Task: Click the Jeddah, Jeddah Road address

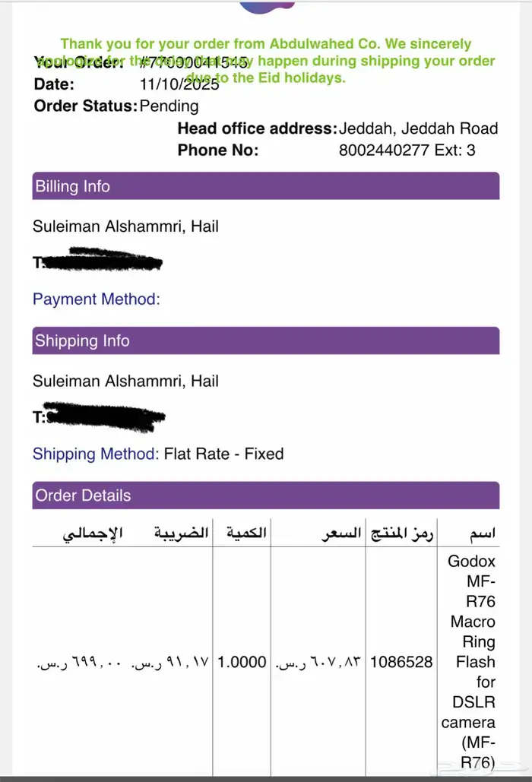Action: coord(419,128)
